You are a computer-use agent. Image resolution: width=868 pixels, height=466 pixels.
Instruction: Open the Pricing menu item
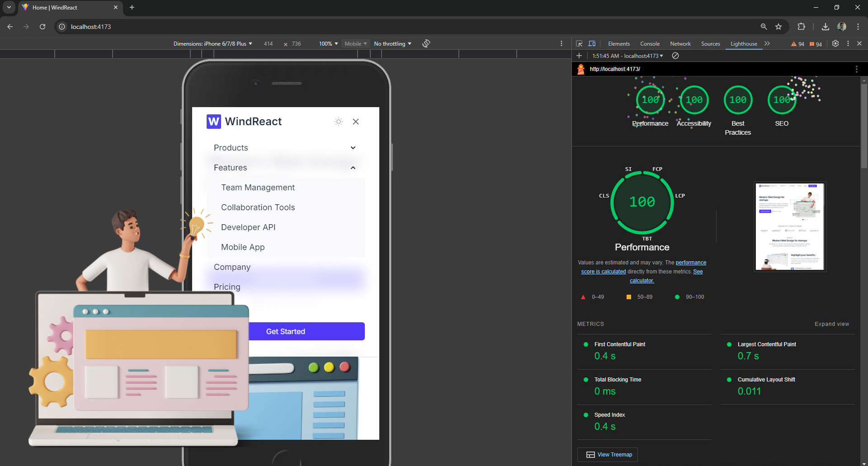(x=227, y=287)
